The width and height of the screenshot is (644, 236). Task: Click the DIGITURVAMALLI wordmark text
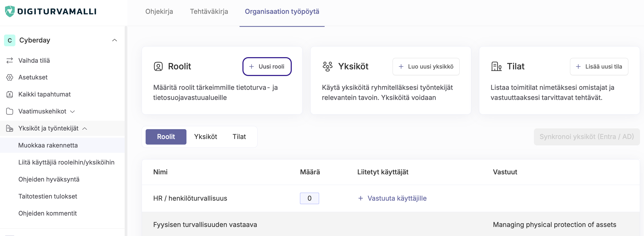point(57,11)
